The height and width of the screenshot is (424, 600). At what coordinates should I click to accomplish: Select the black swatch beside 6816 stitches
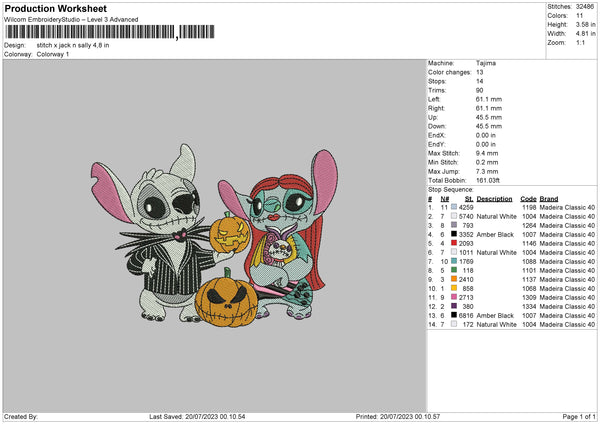pos(454,315)
